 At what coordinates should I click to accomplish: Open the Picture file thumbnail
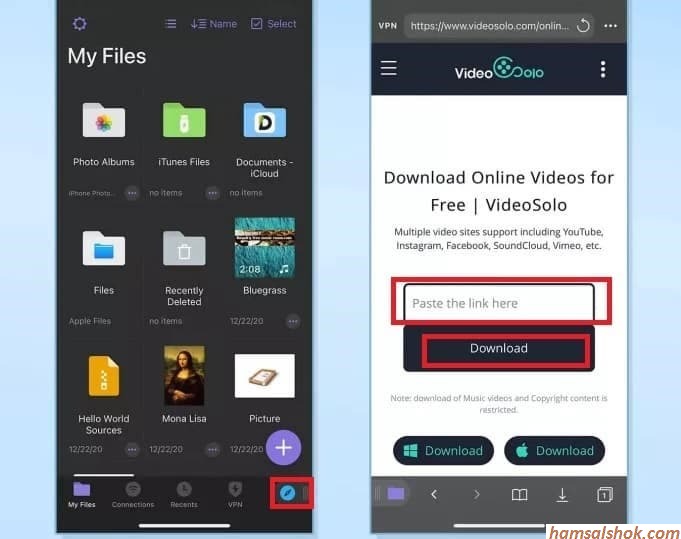[x=264, y=376]
